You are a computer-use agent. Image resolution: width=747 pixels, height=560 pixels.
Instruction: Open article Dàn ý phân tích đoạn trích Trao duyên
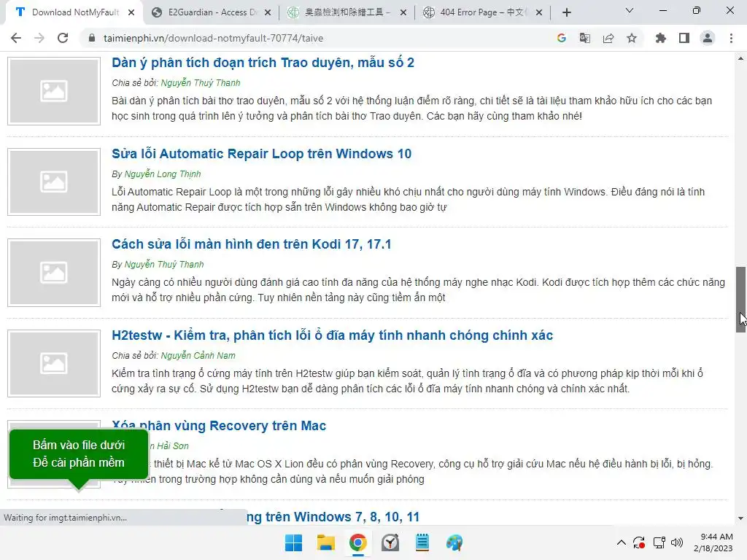point(263,63)
